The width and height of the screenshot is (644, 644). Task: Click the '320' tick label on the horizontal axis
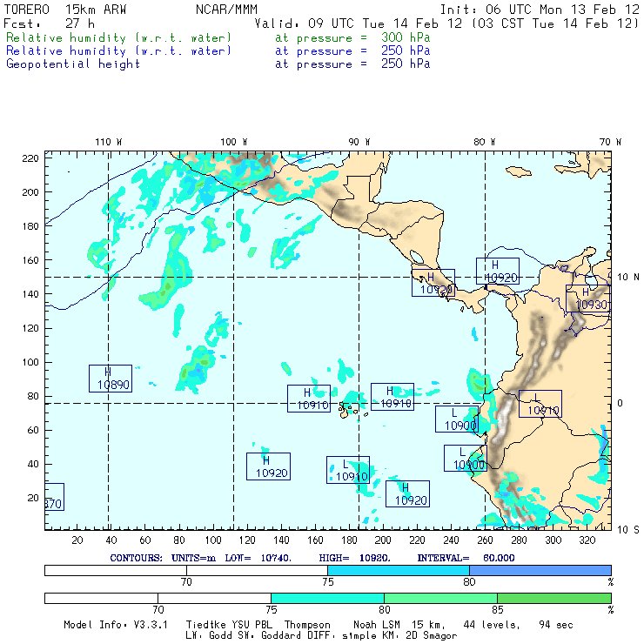tap(587, 540)
